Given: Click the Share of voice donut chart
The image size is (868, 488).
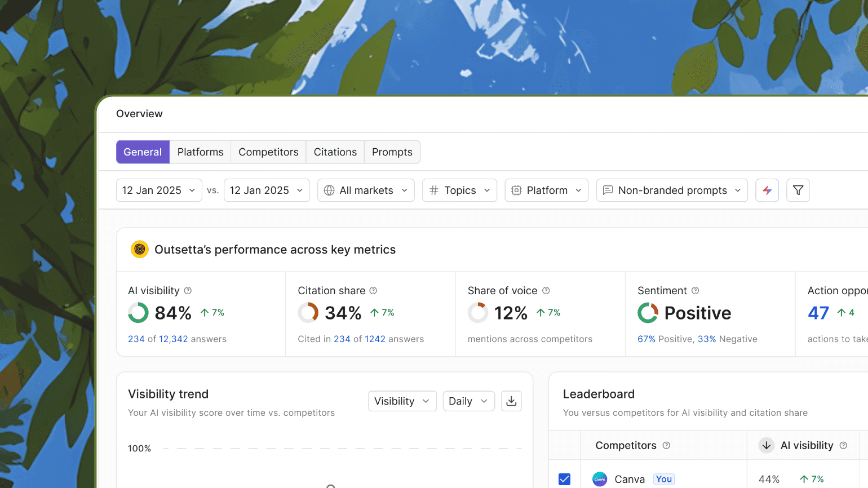Looking at the screenshot, I should 478,313.
